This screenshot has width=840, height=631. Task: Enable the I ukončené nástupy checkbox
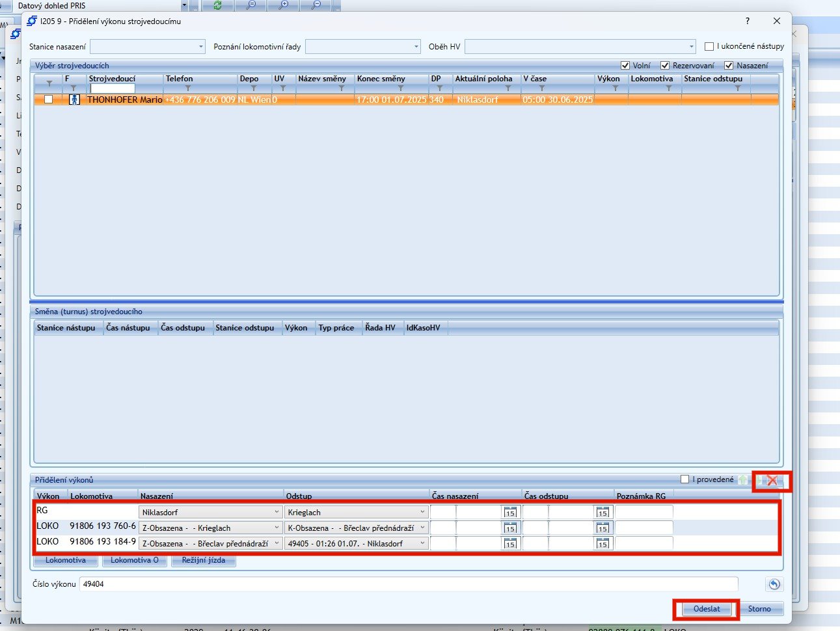point(709,47)
